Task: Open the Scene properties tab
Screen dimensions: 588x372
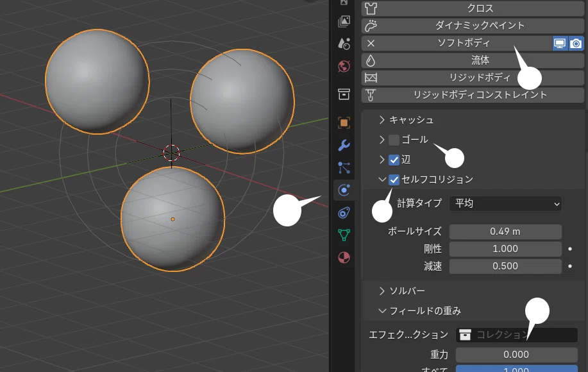Action: pyautogui.click(x=344, y=44)
